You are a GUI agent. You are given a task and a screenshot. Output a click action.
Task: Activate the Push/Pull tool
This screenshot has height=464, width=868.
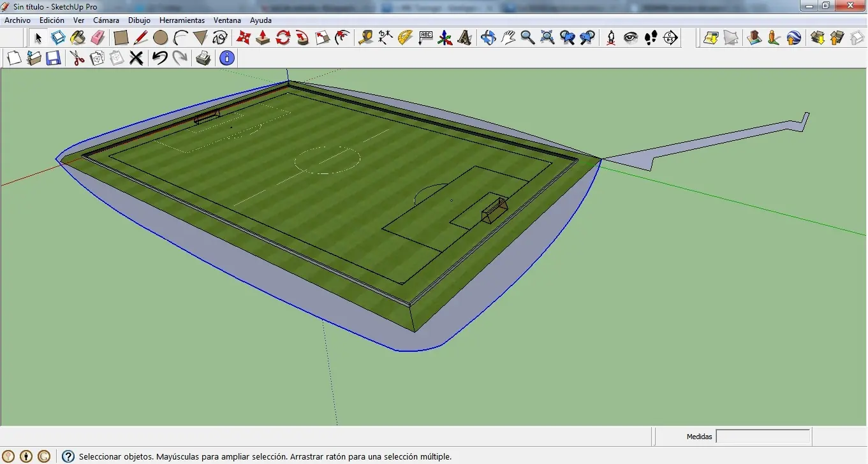click(x=263, y=38)
